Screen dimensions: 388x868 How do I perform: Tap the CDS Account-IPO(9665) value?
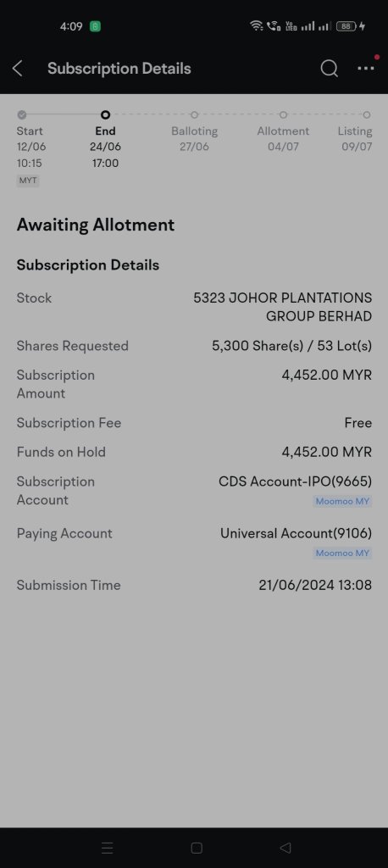295,481
